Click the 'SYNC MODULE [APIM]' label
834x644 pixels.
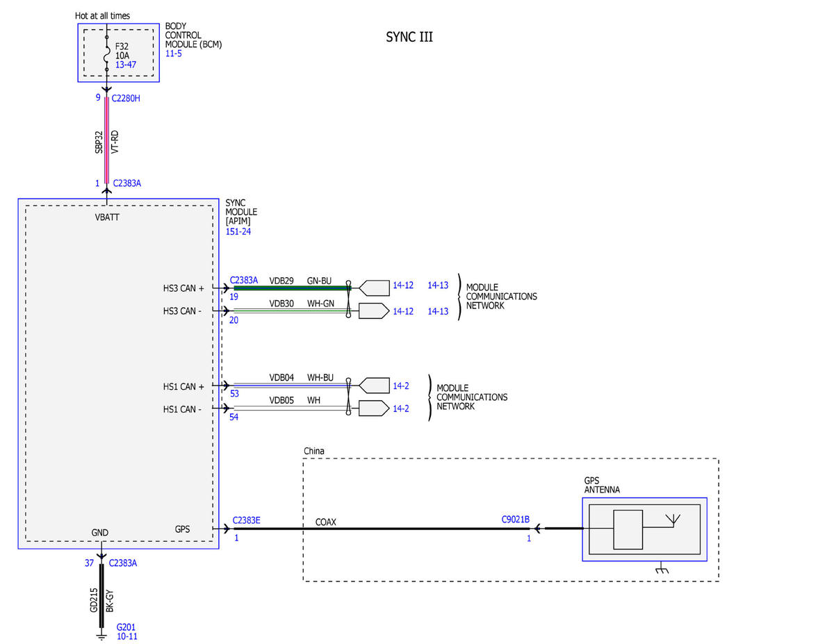pyautogui.click(x=241, y=212)
